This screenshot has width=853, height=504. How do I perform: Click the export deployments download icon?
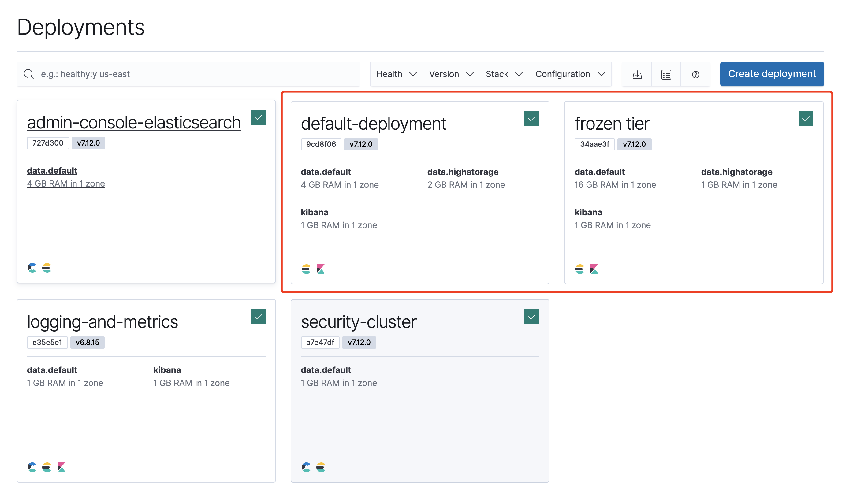click(x=637, y=74)
